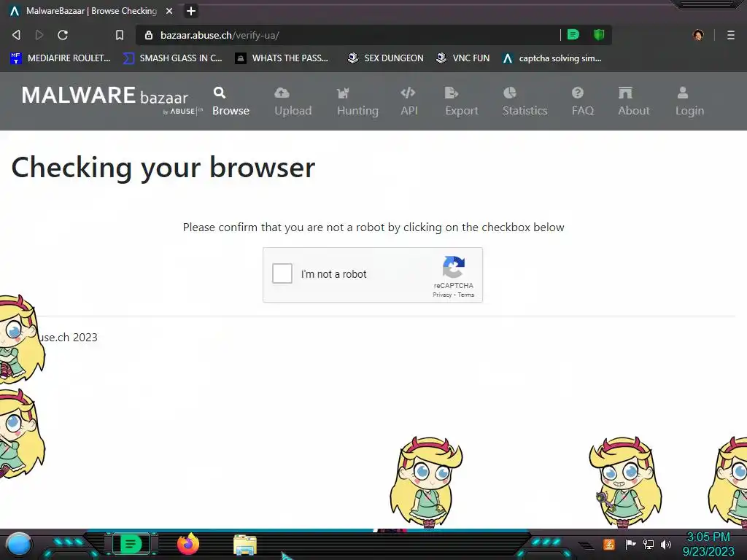Click the browser forward arrow

point(39,35)
